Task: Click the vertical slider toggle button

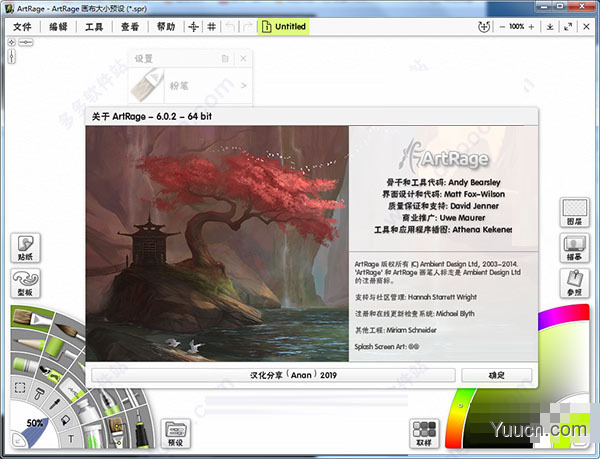Action: point(12,56)
